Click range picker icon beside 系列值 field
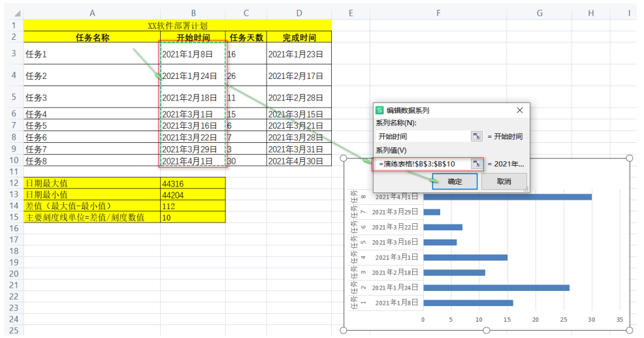The width and height of the screenshot is (644, 338). coord(477,164)
